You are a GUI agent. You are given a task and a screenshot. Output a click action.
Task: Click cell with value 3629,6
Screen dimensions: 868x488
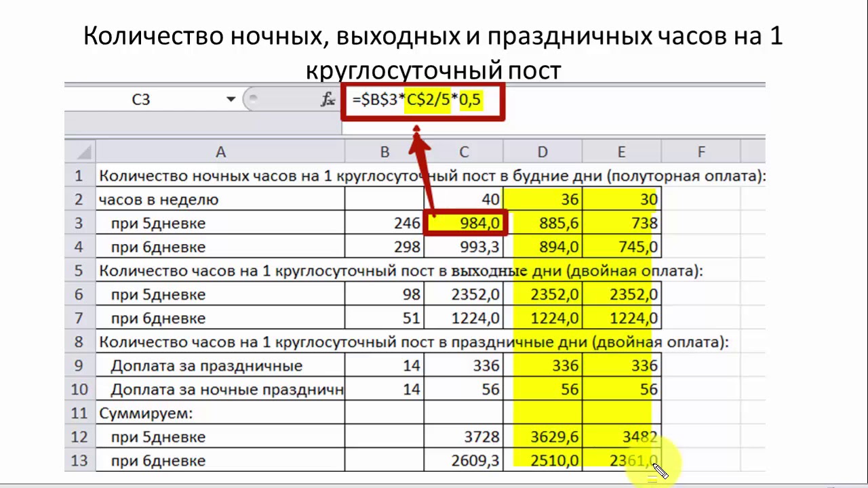pyautogui.click(x=542, y=436)
